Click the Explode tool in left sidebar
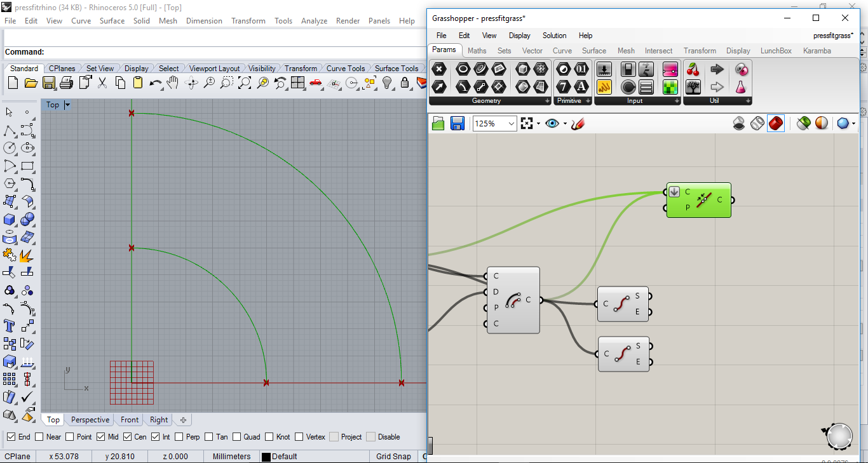This screenshot has height=463, width=868. (27, 255)
